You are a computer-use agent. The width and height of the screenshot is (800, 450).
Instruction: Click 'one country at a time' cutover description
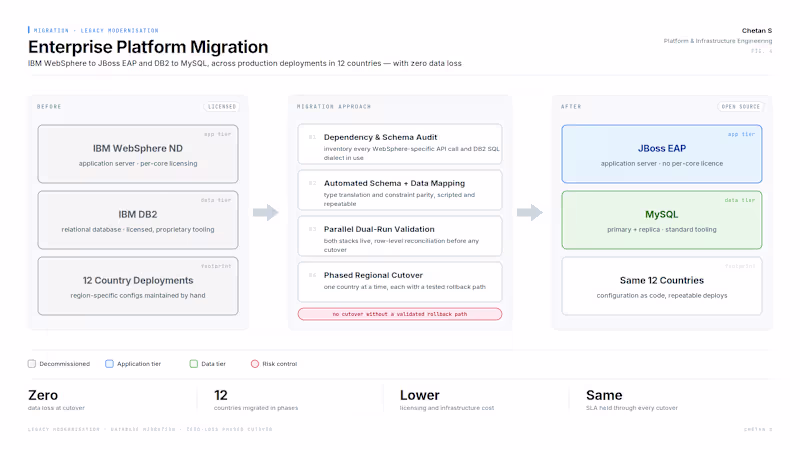405,287
